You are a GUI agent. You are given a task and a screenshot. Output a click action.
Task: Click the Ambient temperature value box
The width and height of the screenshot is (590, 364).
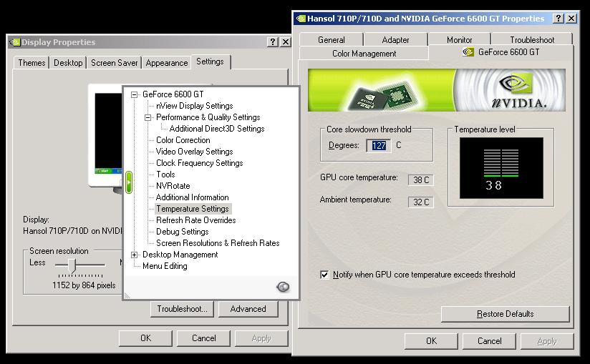[x=421, y=202]
